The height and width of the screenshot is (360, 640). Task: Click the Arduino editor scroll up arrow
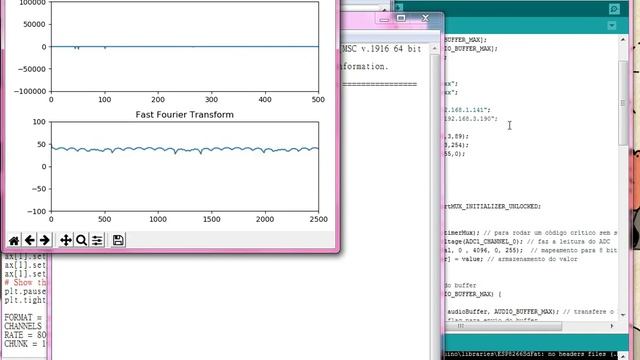coord(622,40)
